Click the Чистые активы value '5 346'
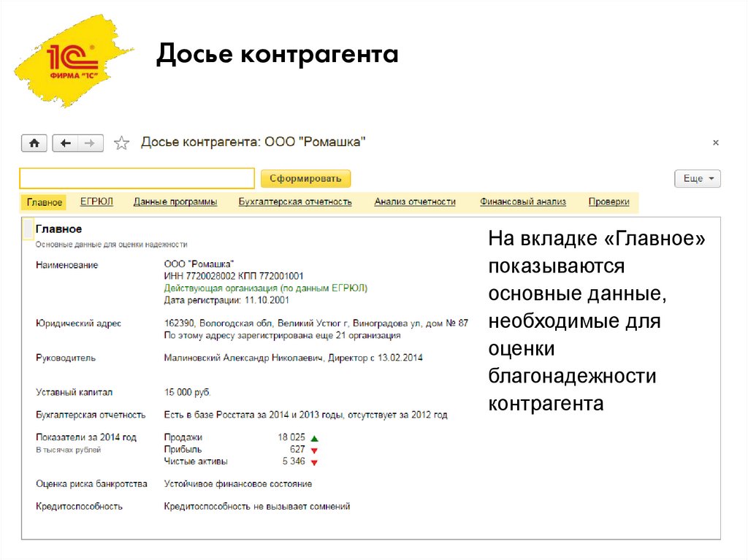The image size is (748, 560). tap(294, 461)
